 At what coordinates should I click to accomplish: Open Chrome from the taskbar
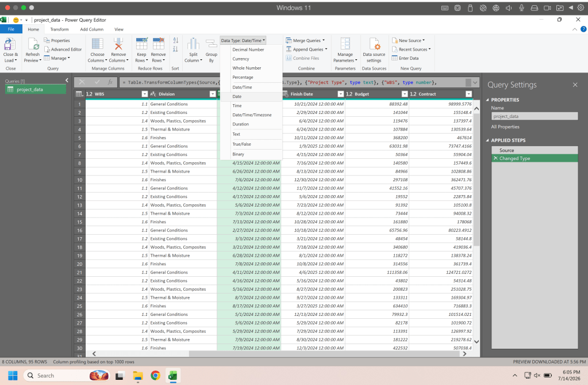155,375
